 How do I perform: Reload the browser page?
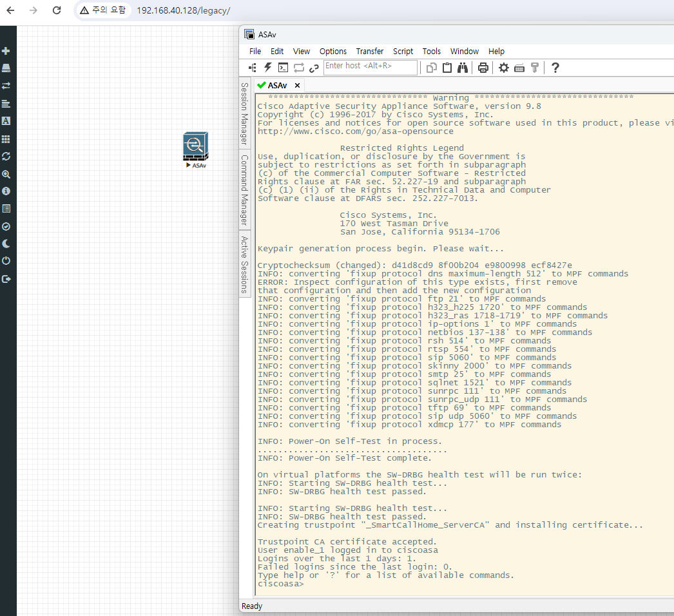57,10
